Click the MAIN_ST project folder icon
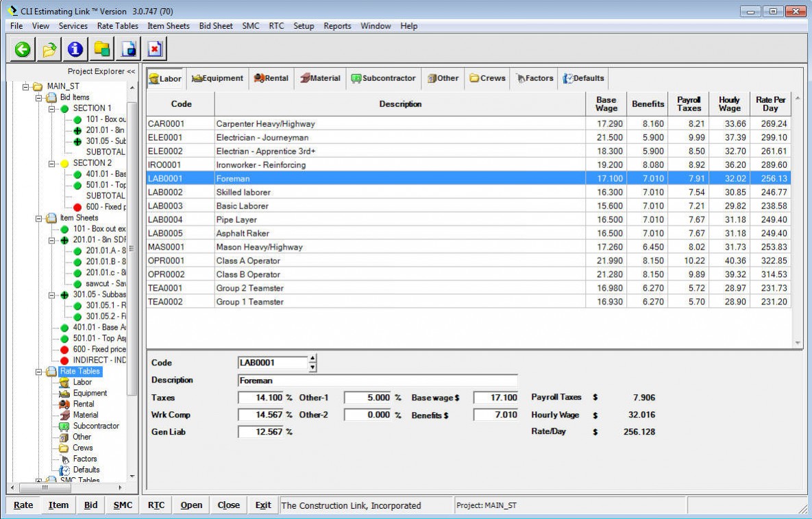 pyautogui.click(x=38, y=86)
